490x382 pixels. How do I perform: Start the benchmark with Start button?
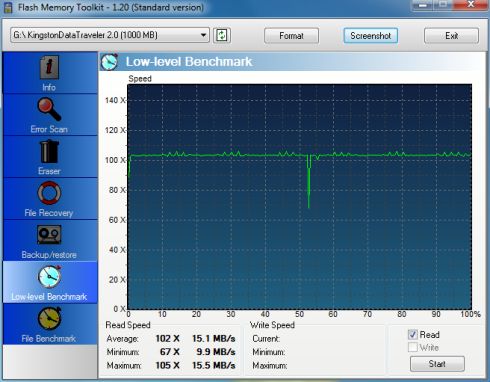pos(437,364)
